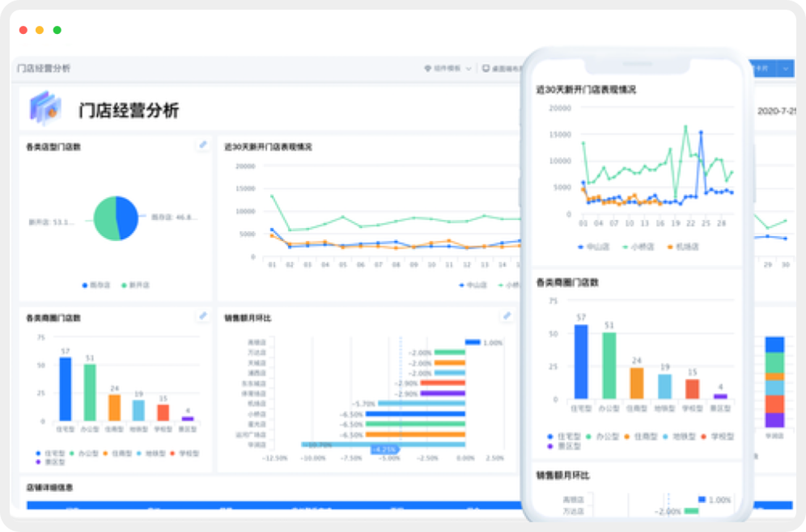The width and height of the screenshot is (806, 532).
Task: Click the 组件模板 icon in the toolbar
Action: tap(428, 69)
